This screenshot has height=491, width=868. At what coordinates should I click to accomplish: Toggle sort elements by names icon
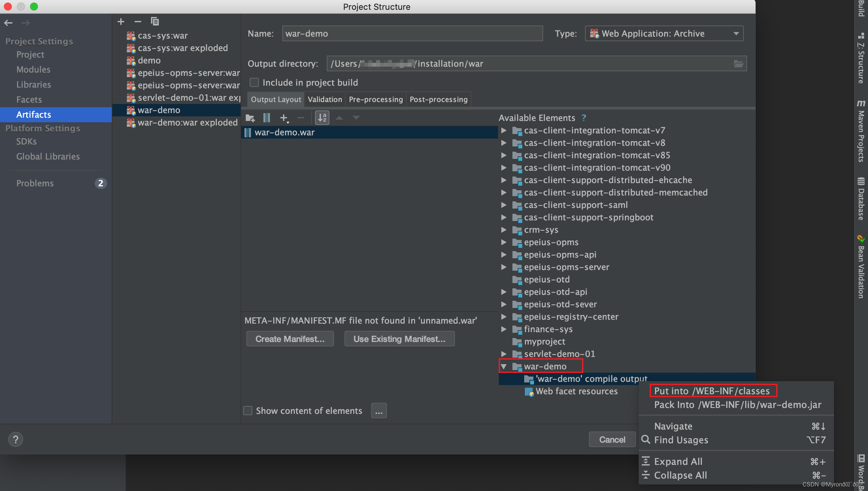tap(322, 118)
